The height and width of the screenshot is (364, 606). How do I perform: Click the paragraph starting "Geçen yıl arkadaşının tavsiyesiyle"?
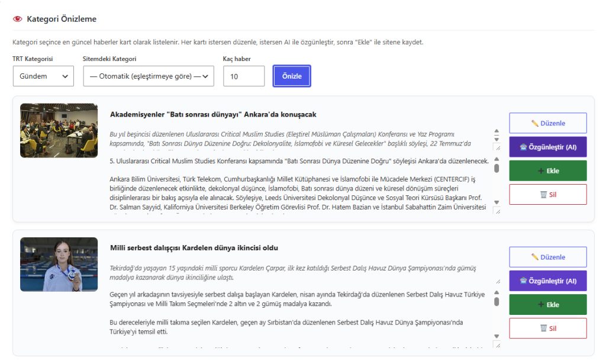point(297,299)
